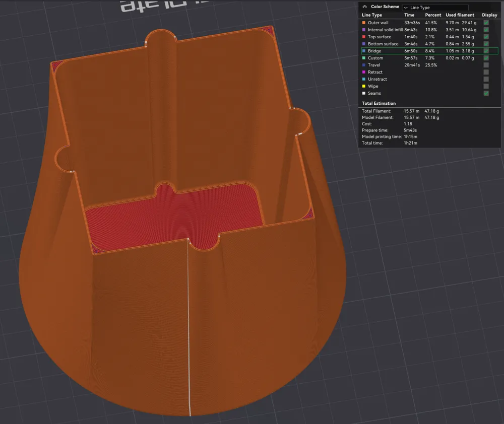Enable Unretract display checkbox
Screen dimensions: 504x424
click(486, 79)
